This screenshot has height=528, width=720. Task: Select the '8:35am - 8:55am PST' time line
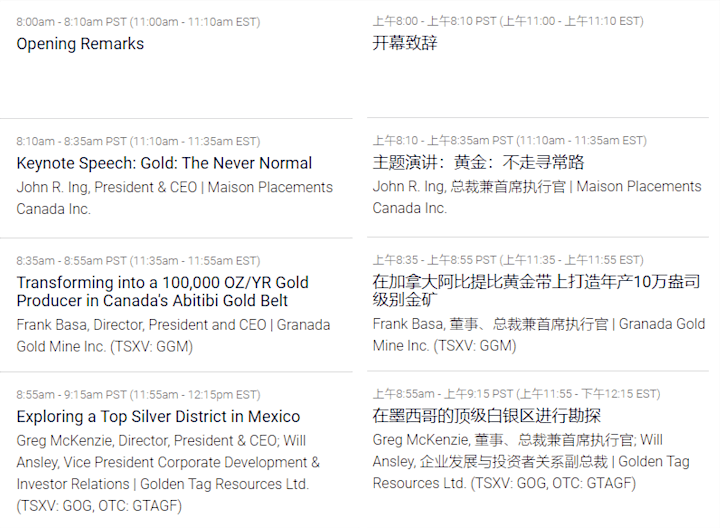coord(138,261)
